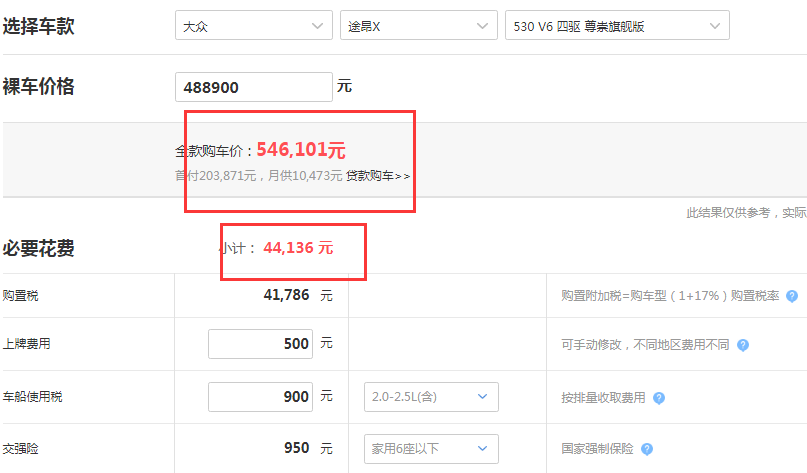
Task: Open the 大众 brand dropdown
Action: tap(254, 25)
